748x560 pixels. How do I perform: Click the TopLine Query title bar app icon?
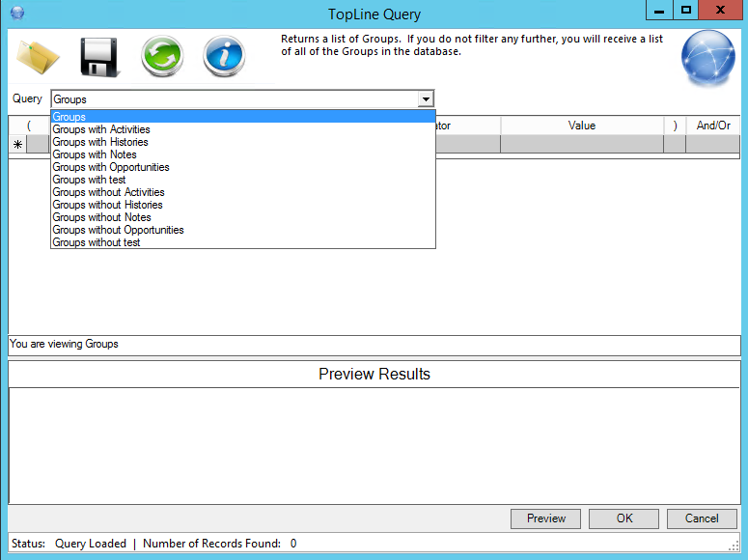pos(17,13)
